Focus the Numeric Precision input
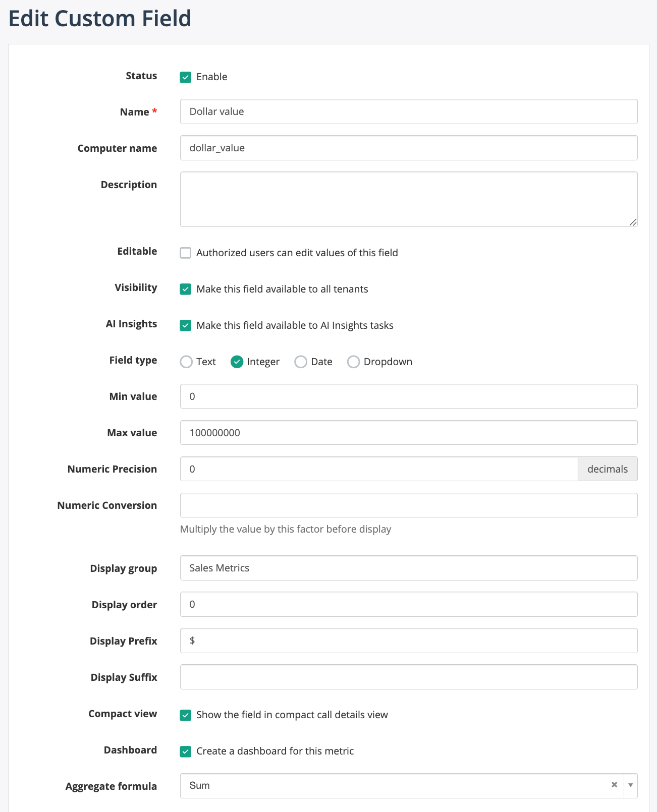Image resolution: width=657 pixels, height=812 pixels. point(378,469)
